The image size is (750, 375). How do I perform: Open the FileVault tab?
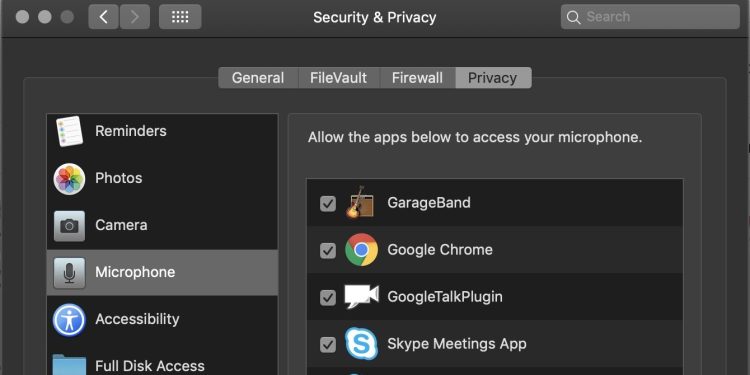[339, 78]
